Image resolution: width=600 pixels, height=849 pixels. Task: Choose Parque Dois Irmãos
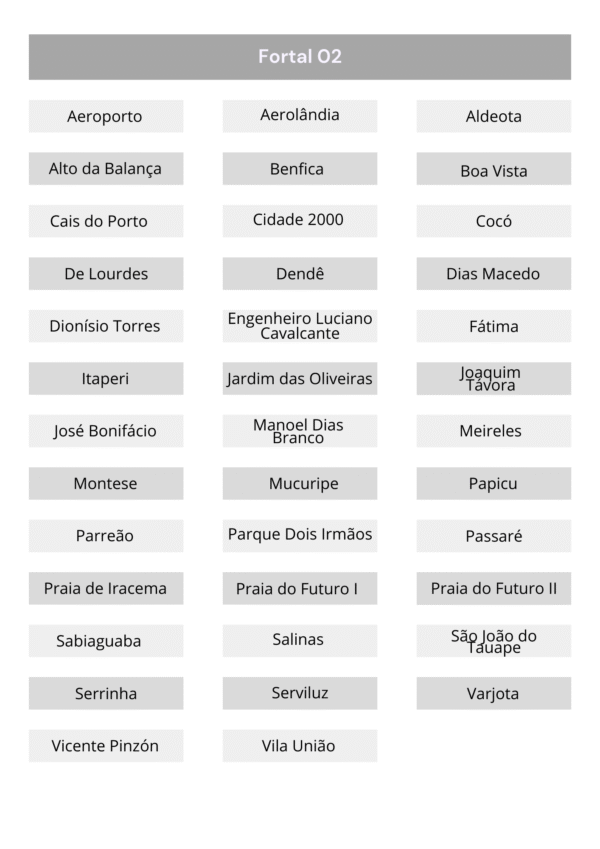[x=300, y=534]
